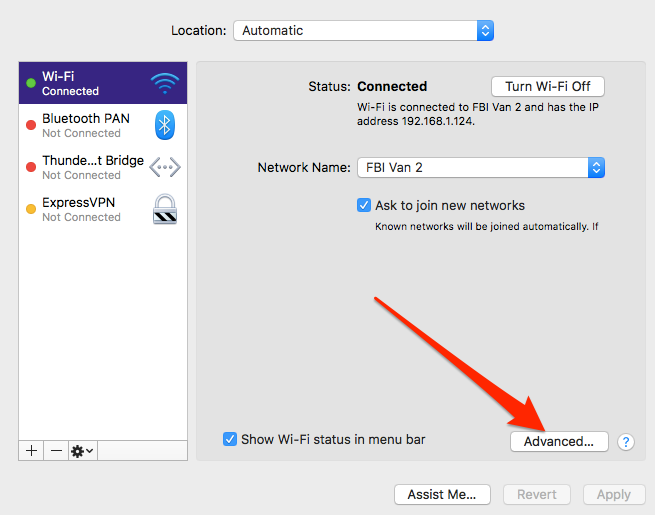The height and width of the screenshot is (515, 655).
Task: Click the IP address 192.168.1.124 text
Action: point(438,121)
